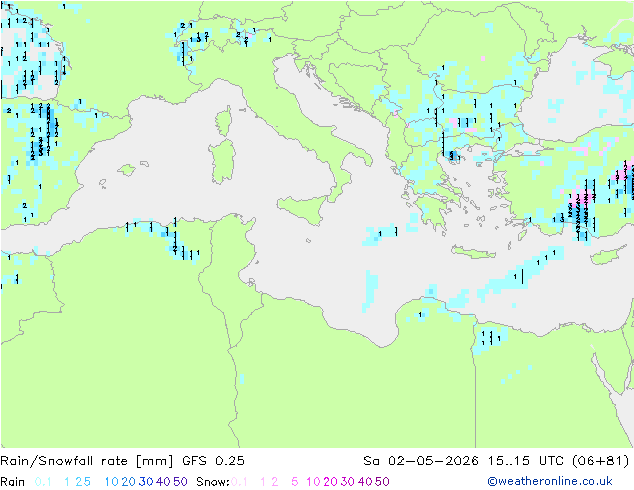Pick the Snow legend 40 color value
This screenshot has width=634, height=490.
[x=365, y=482]
